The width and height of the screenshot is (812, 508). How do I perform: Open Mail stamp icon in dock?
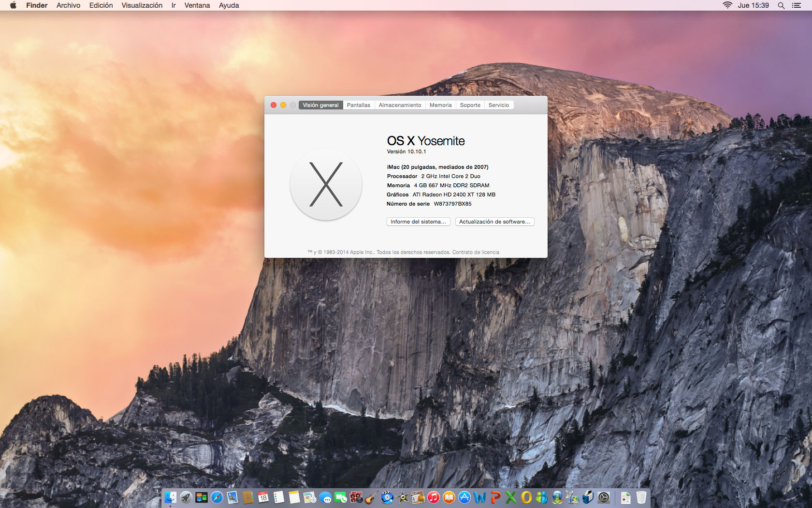(232, 497)
